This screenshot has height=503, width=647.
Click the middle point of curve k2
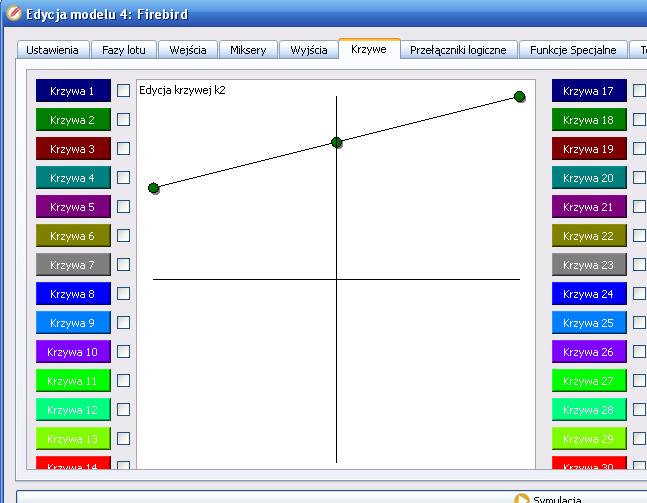click(x=337, y=142)
